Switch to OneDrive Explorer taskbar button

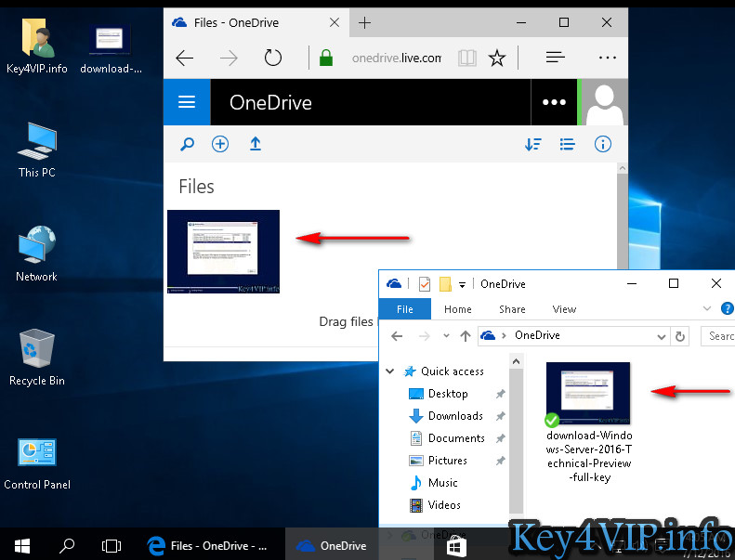coord(332,545)
